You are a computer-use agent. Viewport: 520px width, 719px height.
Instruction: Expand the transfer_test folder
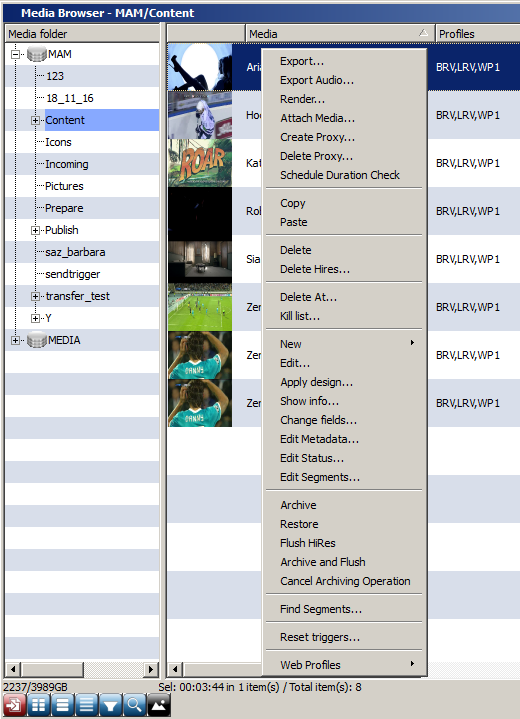pyautogui.click(x=35, y=296)
